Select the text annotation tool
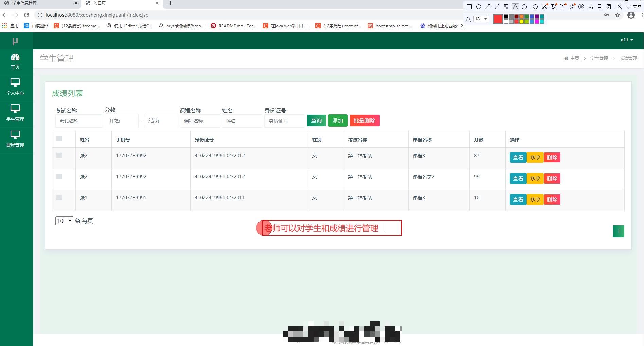The width and height of the screenshot is (644, 346). point(515,7)
